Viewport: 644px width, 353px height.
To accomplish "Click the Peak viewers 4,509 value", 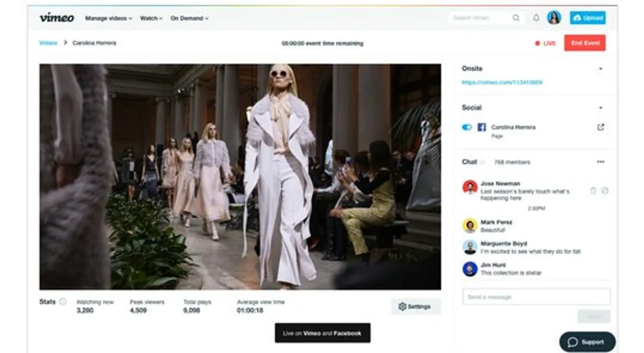I will coord(138,311).
